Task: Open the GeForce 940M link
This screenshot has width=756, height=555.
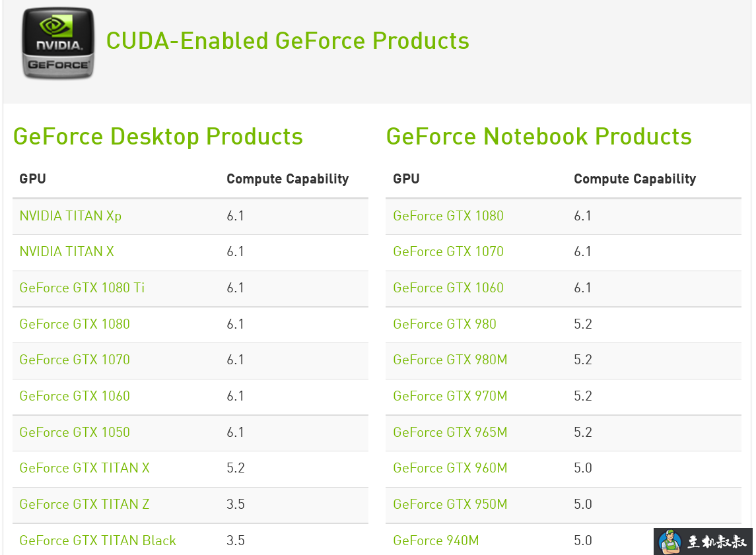Action: pyautogui.click(x=436, y=540)
